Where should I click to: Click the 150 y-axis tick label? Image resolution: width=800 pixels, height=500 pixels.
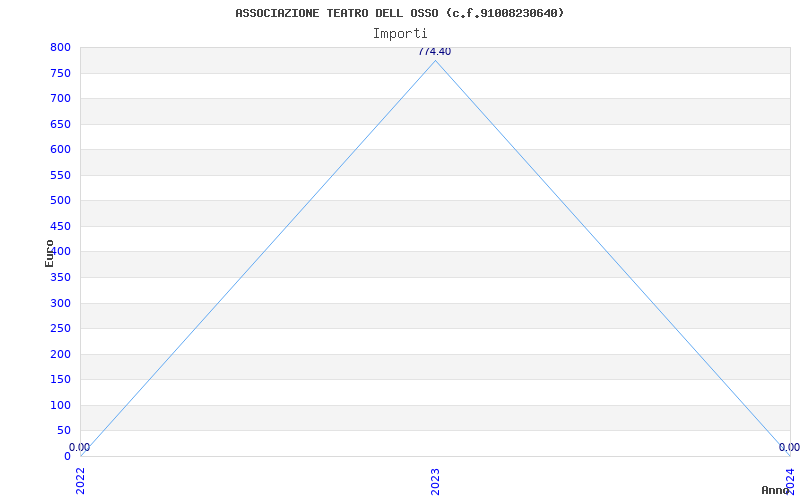(60, 380)
